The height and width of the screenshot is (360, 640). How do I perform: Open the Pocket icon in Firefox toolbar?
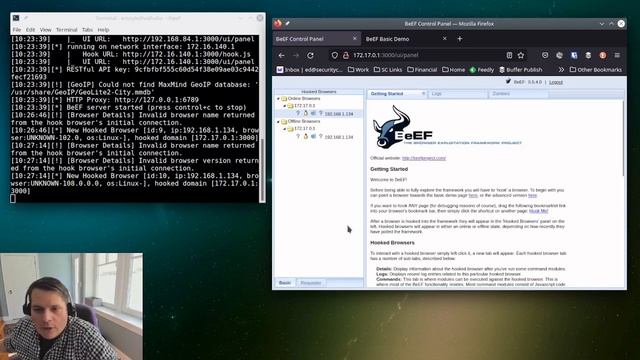click(x=545, y=55)
